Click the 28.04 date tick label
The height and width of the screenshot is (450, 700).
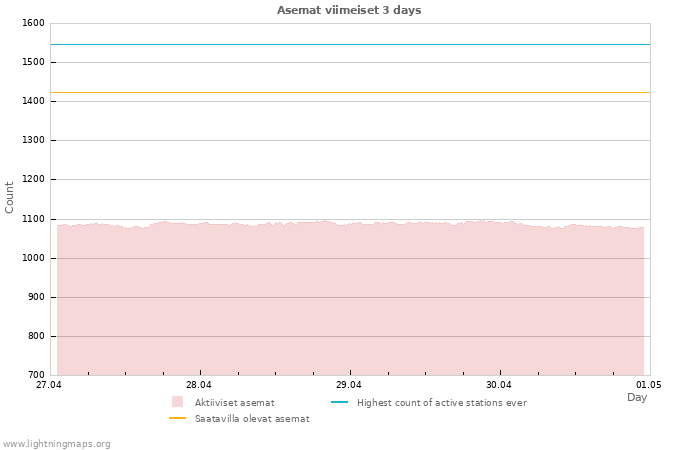199,384
